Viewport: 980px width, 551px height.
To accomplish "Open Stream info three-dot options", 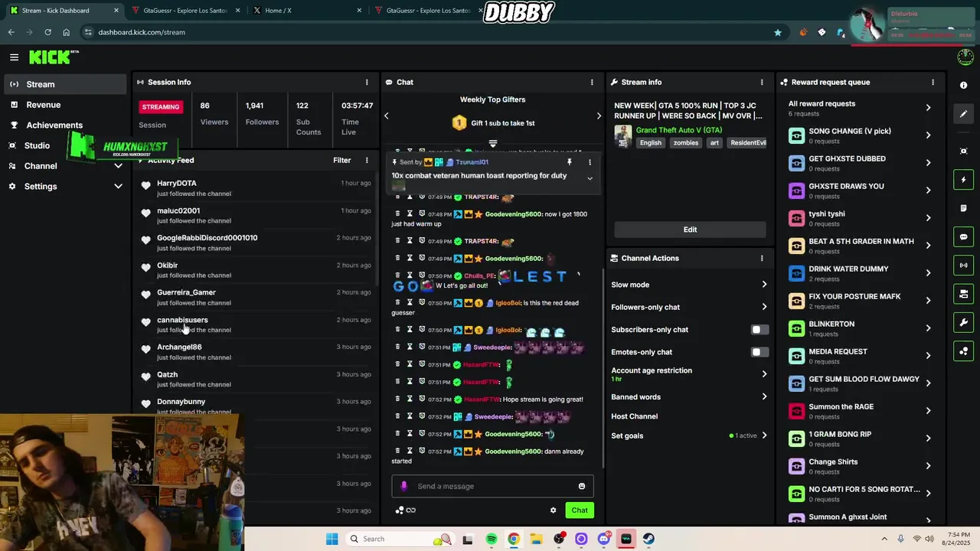I will tap(762, 82).
